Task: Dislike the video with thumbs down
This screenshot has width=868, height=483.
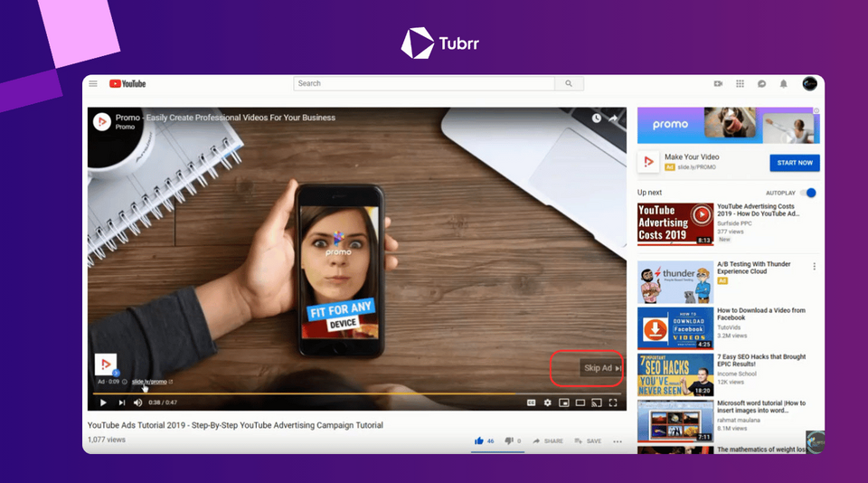Action: (x=509, y=440)
